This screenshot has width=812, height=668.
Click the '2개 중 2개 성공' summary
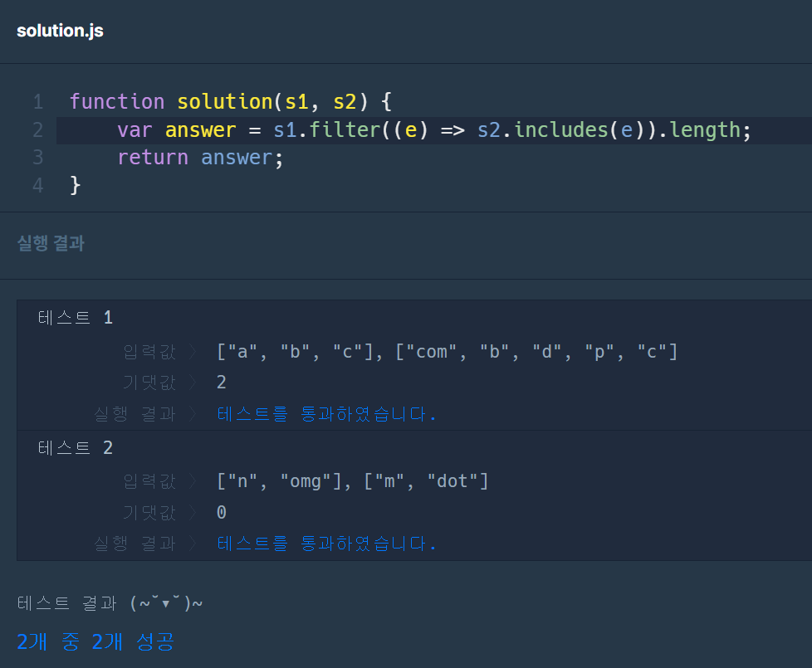point(95,641)
